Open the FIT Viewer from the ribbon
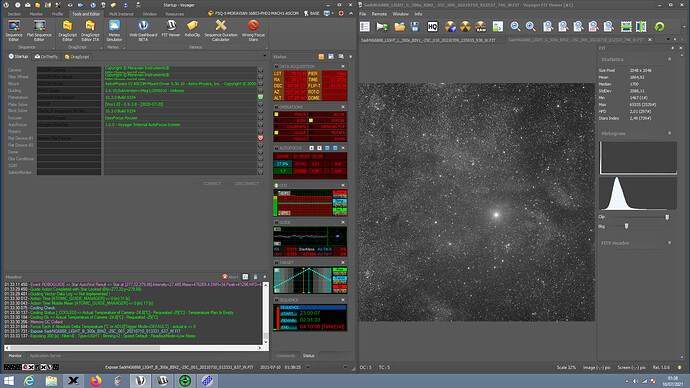This screenshot has width=690, height=388. click(x=171, y=29)
